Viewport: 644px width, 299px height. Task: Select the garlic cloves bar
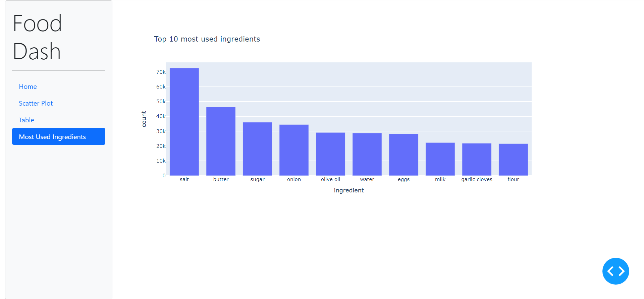pos(477,159)
